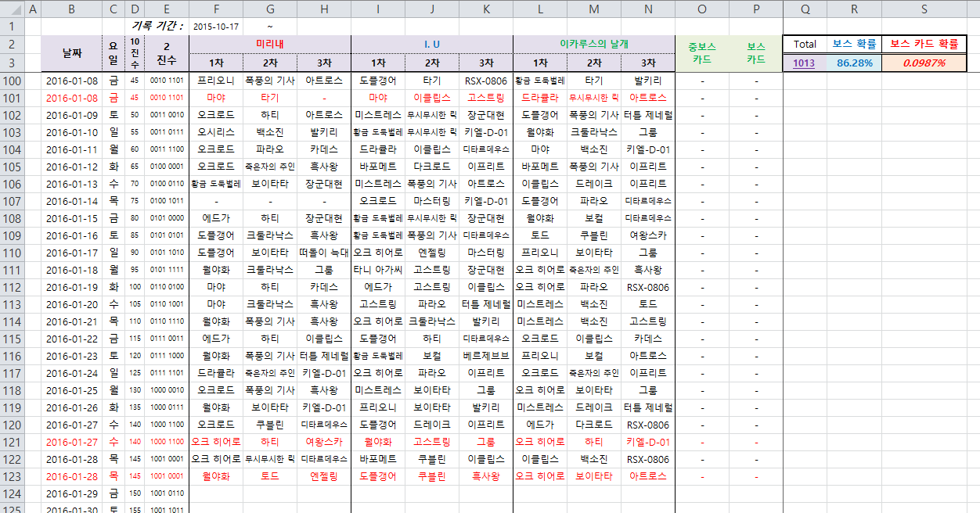Select the 타니 아가씨 cell
Image resolution: width=980 pixels, height=513 pixels.
[x=377, y=270]
